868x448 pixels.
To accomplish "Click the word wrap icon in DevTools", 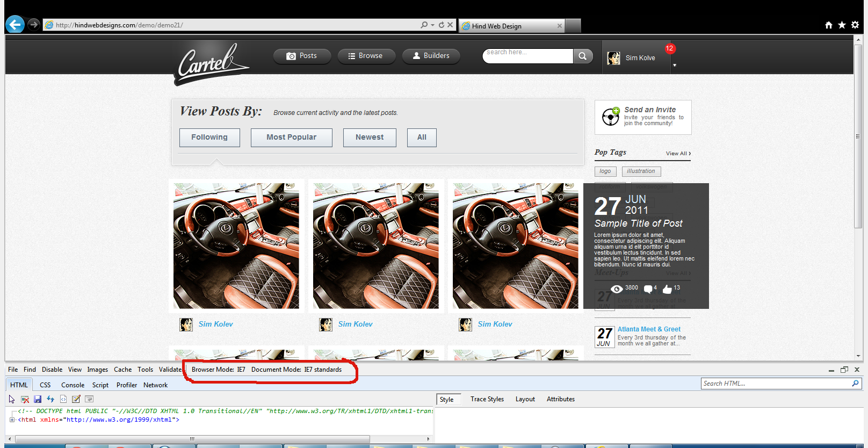I will (89, 399).
